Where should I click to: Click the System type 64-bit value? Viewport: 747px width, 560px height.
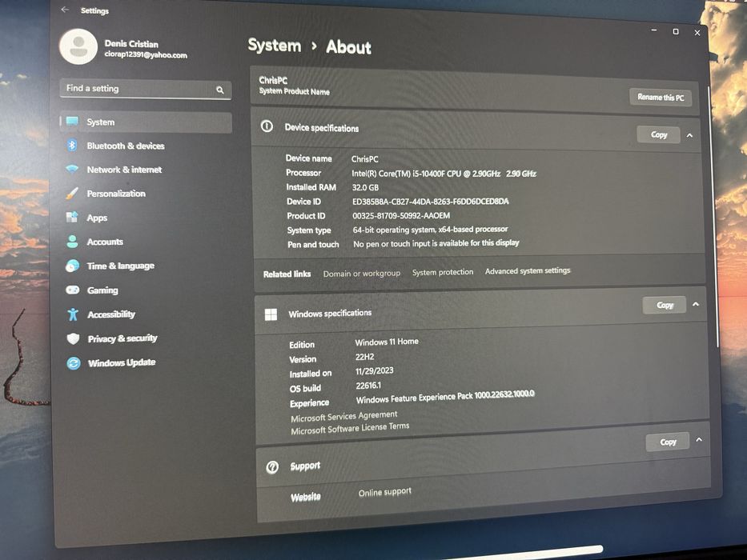[430, 230]
